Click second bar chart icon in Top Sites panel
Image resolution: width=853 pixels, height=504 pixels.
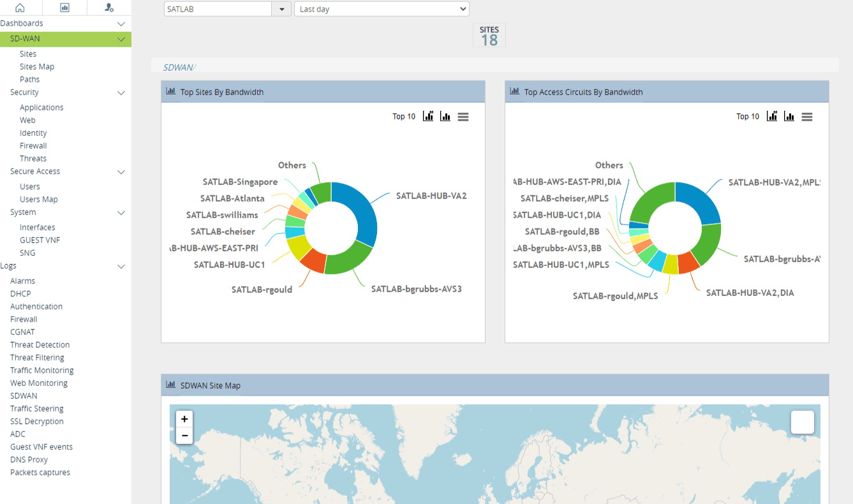[445, 116]
